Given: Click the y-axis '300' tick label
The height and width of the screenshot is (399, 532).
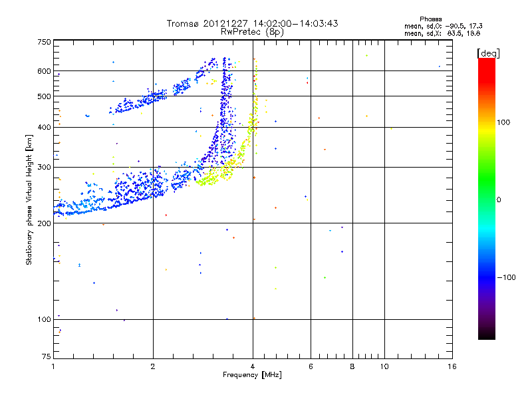Looking at the screenshot, I should (x=44, y=167).
